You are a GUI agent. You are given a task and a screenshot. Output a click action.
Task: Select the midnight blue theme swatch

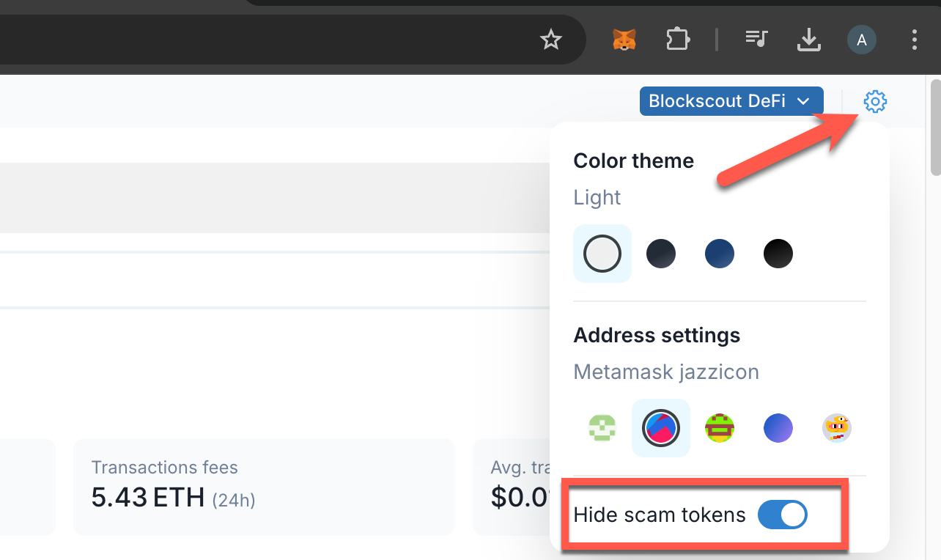(x=720, y=254)
